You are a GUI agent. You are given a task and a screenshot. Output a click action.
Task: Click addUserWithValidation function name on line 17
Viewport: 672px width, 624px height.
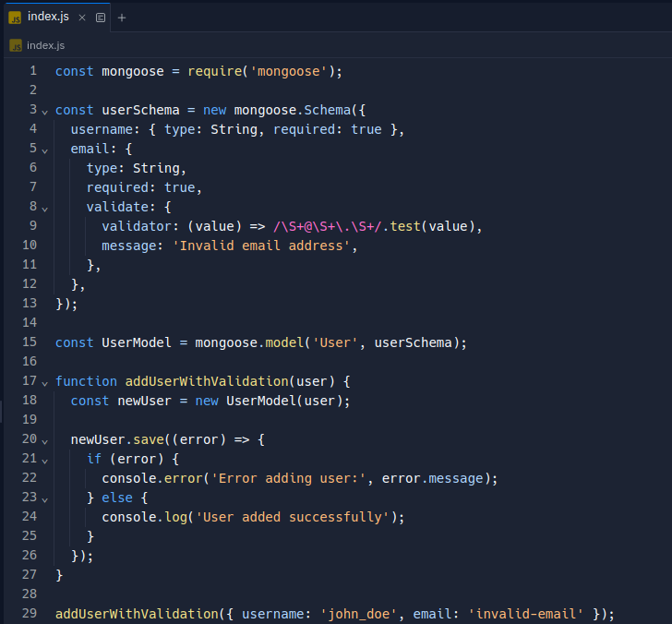tap(207, 381)
